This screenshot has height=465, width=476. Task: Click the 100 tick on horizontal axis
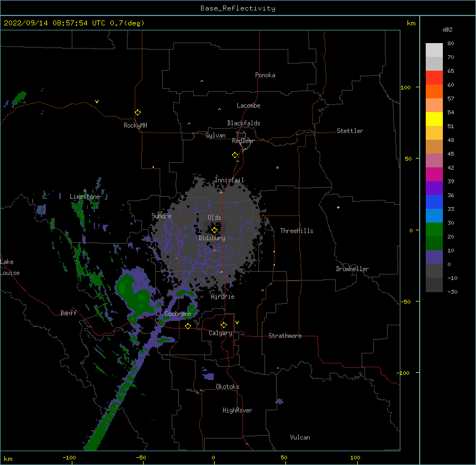tap(355, 457)
